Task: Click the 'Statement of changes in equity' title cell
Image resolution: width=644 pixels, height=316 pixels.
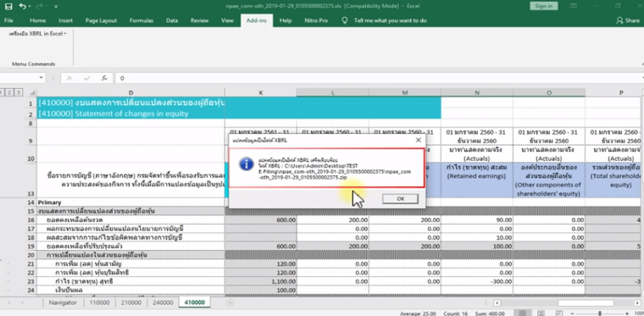Action: [130, 114]
